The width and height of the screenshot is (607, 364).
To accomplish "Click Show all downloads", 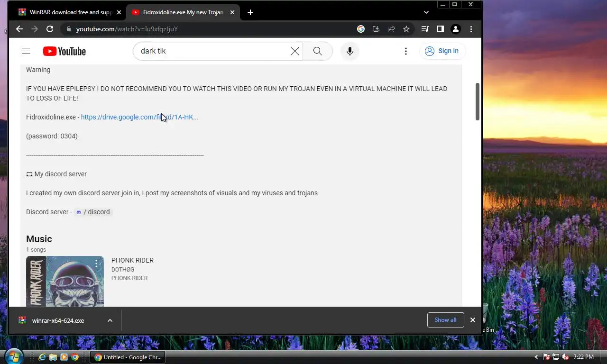I will coord(445,320).
